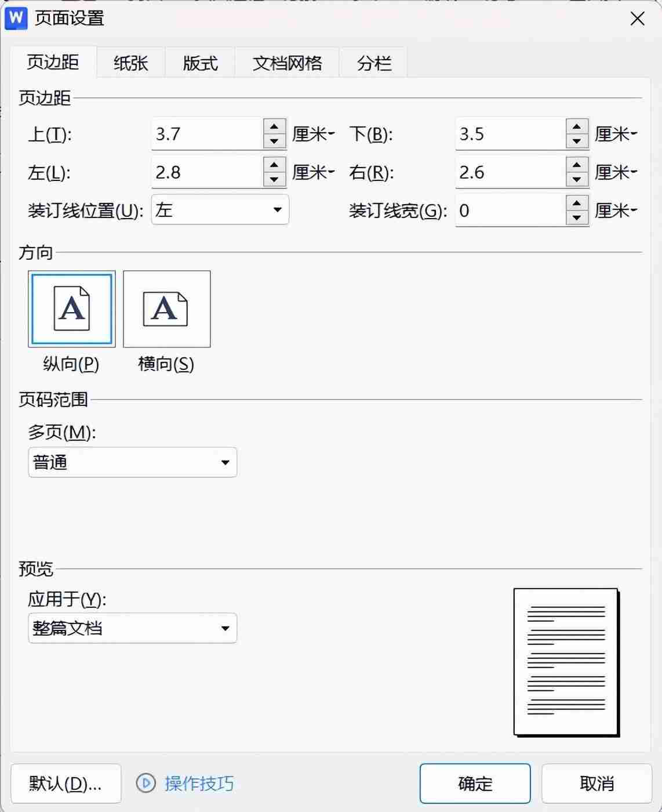This screenshot has width=662, height=812.
Task: Click the 确定 button
Action: tap(475, 784)
